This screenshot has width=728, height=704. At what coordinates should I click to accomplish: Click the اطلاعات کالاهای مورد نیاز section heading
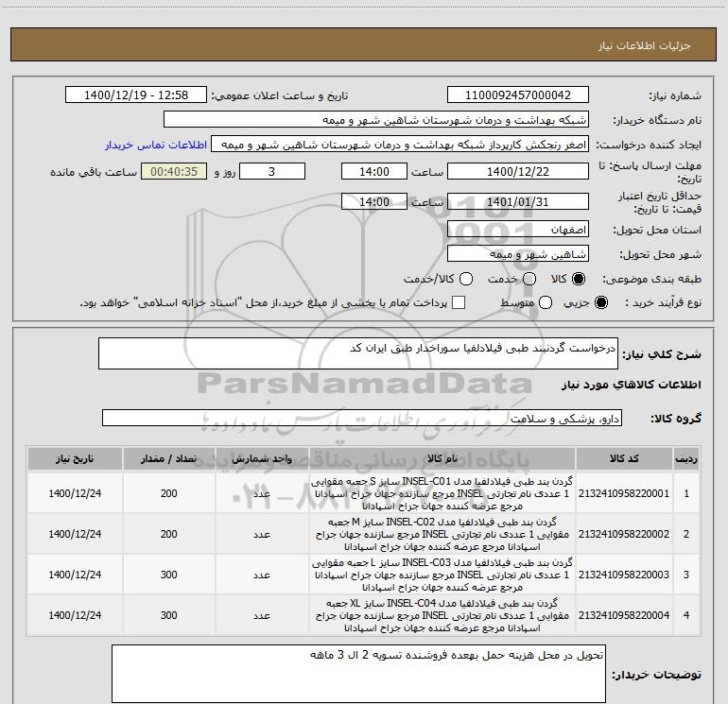click(x=632, y=385)
